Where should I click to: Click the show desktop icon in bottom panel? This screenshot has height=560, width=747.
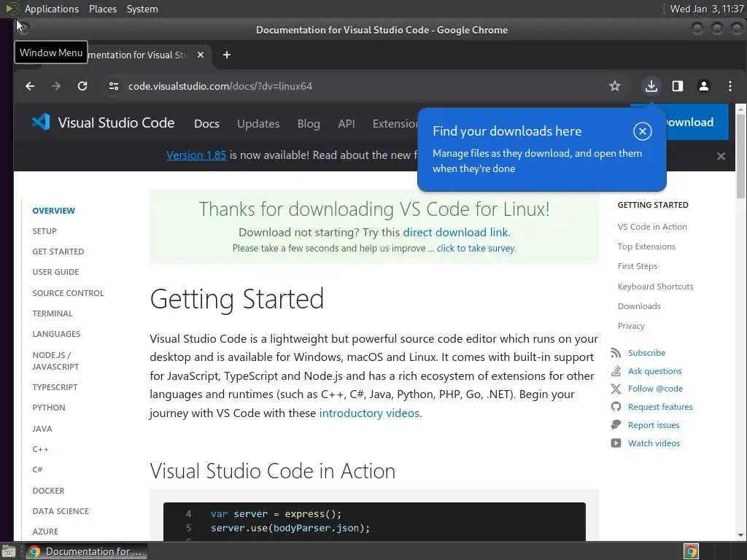pyautogui.click(x=8, y=551)
